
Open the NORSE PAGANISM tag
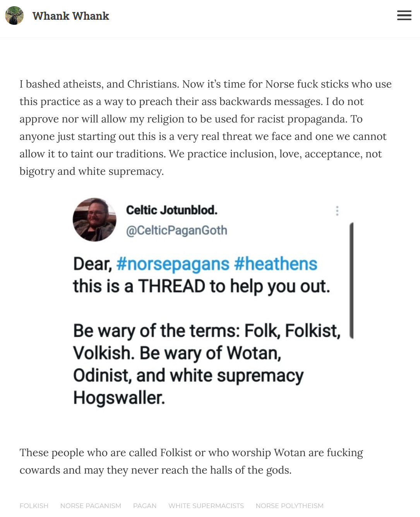[91, 506]
